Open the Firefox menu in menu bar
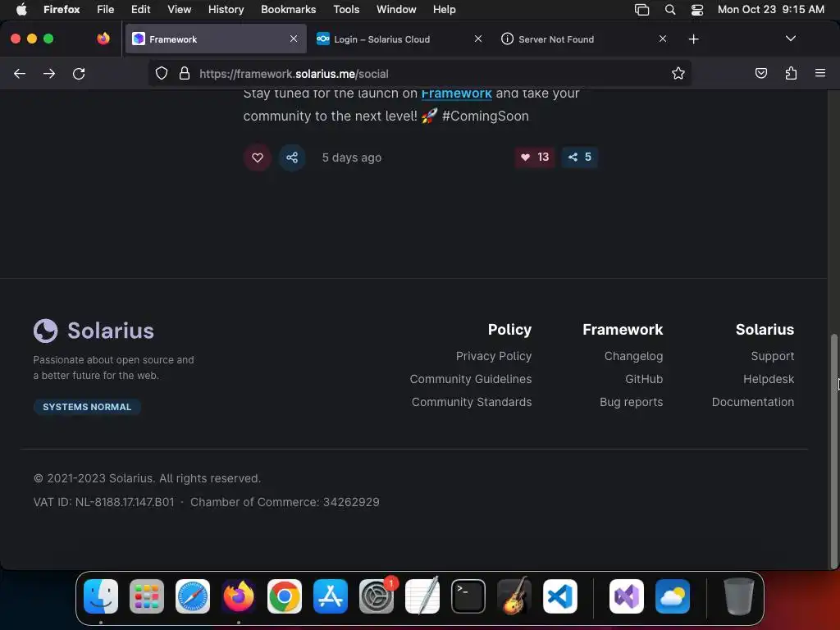 [62, 9]
